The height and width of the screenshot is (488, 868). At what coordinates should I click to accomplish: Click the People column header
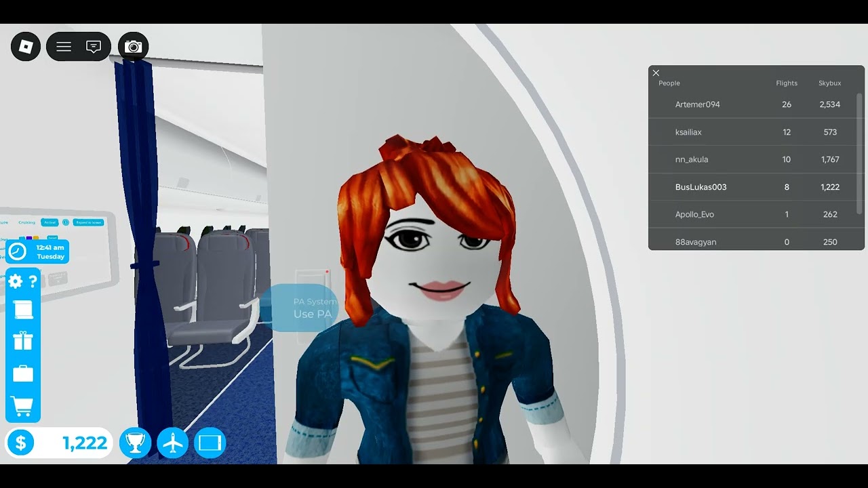[x=669, y=83]
